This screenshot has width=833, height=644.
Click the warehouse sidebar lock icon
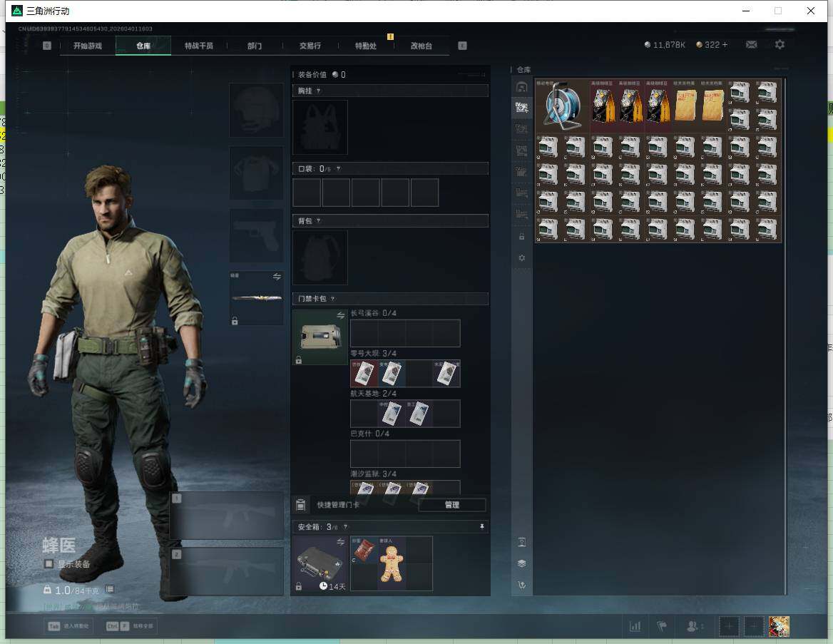pyautogui.click(x=521, y=237)
